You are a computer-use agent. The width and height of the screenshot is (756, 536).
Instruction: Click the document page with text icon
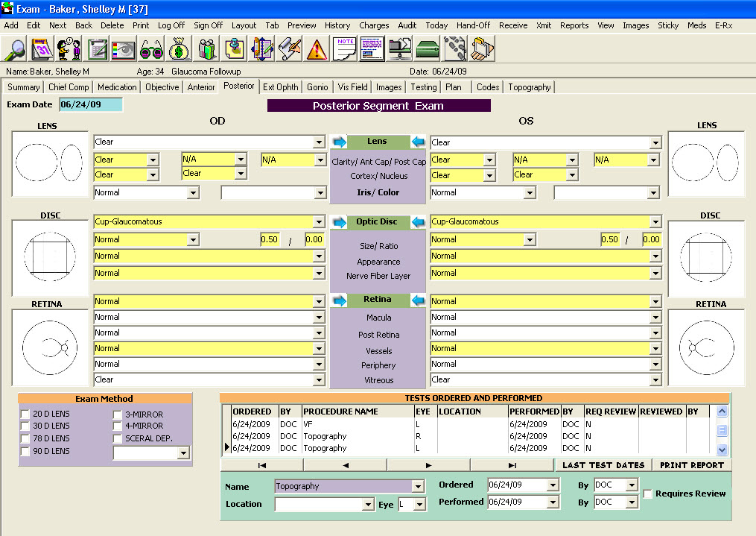[x=372, y=49]
